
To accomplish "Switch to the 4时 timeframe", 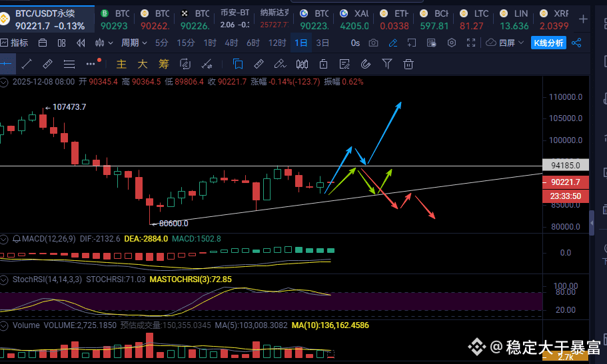I will [231, 43].
